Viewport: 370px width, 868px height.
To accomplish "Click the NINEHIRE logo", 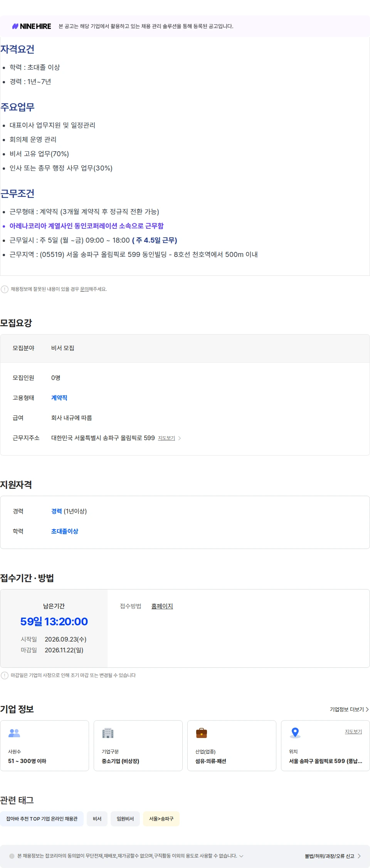I will (x=32, y=26).
